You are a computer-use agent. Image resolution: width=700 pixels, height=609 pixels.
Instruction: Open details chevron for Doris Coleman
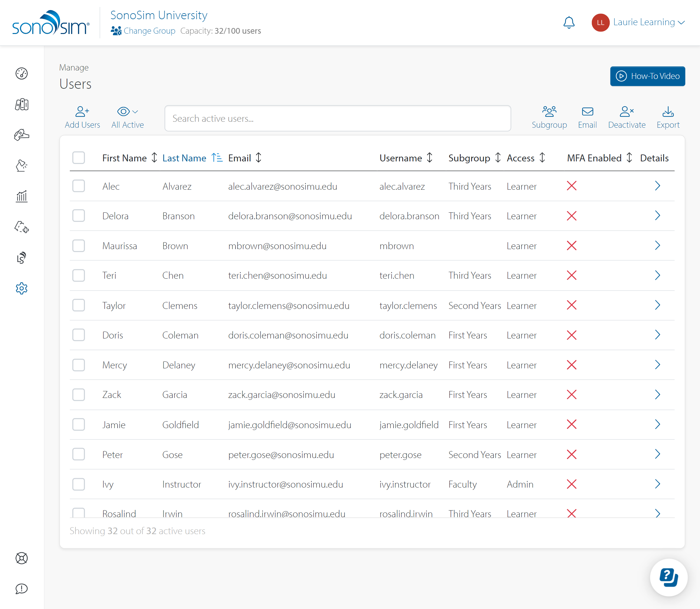pyautogui.click(x=658, y=335)
